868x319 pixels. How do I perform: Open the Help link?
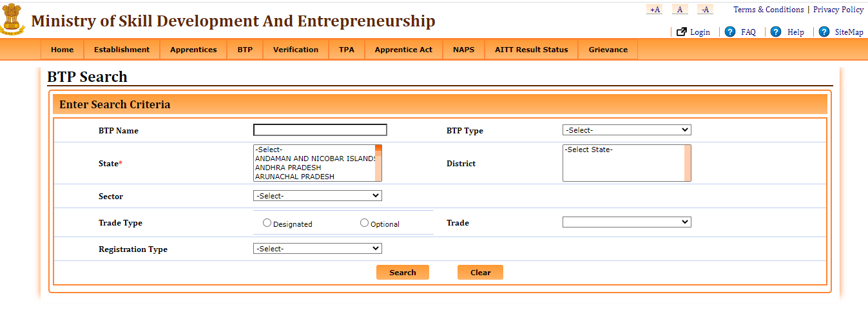click(x=796, y=32)
